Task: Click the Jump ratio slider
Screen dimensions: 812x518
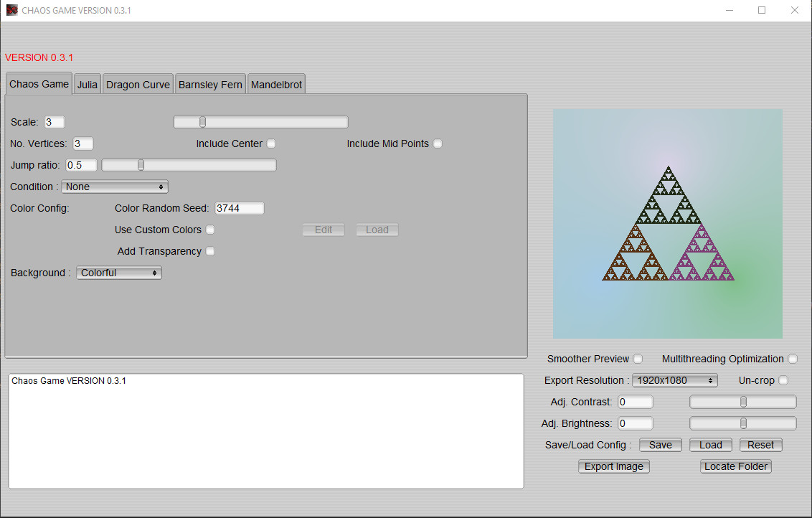Action: click(141, 164)
